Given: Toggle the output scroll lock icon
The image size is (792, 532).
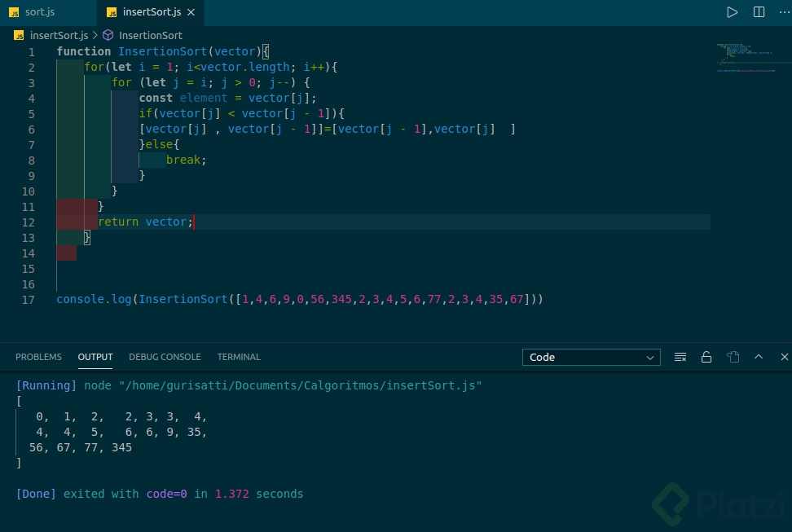Looking at the screenshot, I should coord(706,357).
